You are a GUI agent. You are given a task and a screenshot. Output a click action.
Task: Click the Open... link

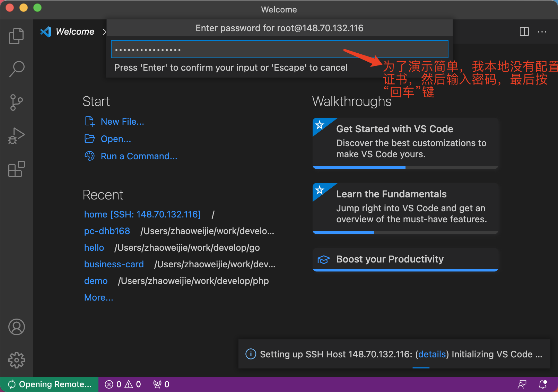click(x=116, y=139)
